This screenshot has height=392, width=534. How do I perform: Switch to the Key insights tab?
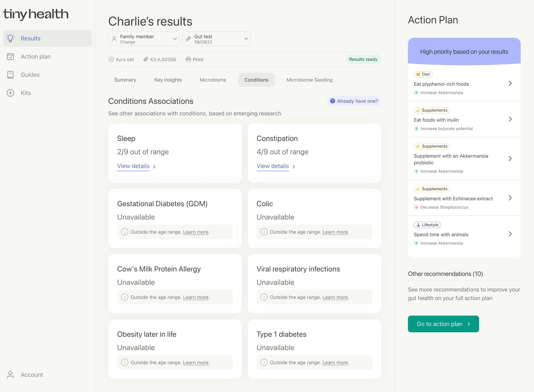(168, 80)
